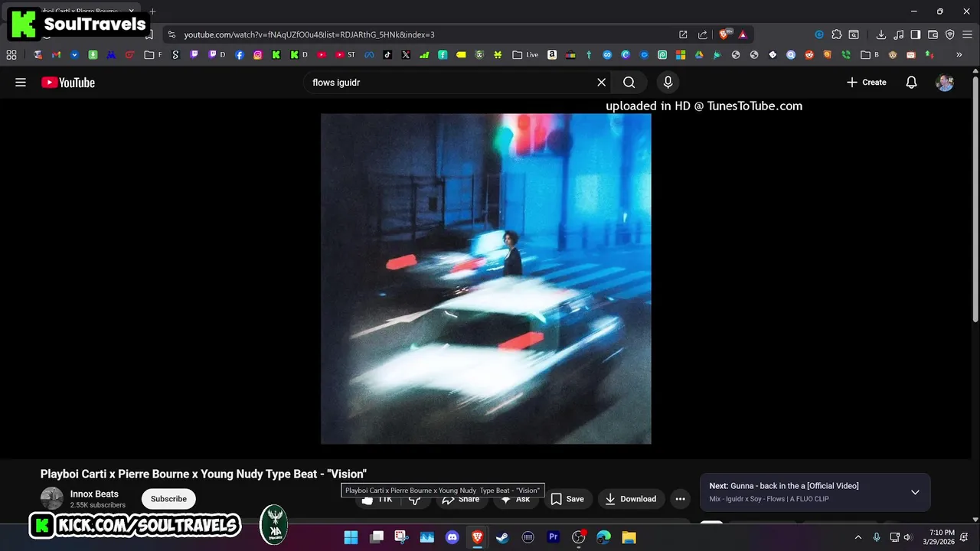Open Steam from the taskbar
The height and width of the screenshot is (551, 980).
[502, 537]
